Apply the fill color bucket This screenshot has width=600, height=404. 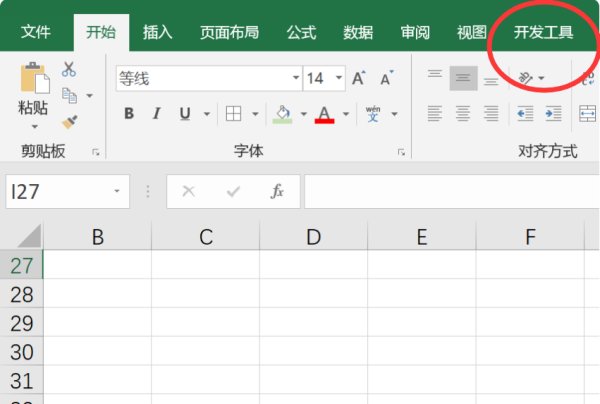[282, 114]
